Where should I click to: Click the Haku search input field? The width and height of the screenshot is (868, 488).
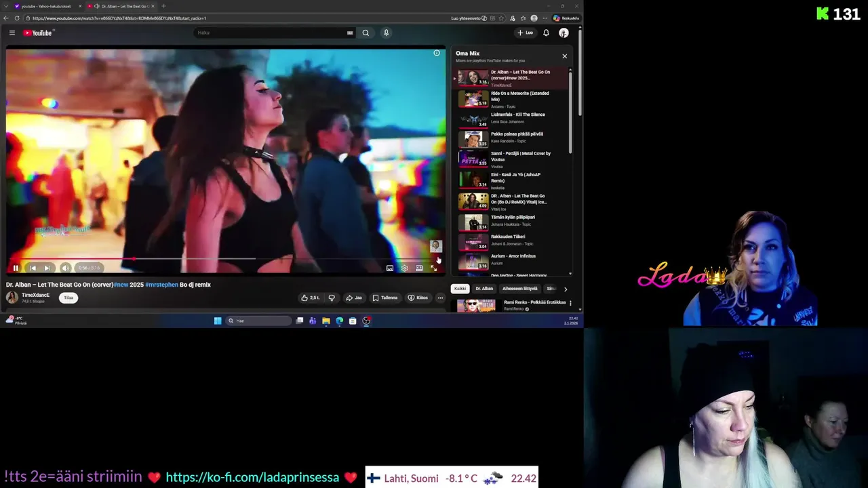[x=271, y=33]
